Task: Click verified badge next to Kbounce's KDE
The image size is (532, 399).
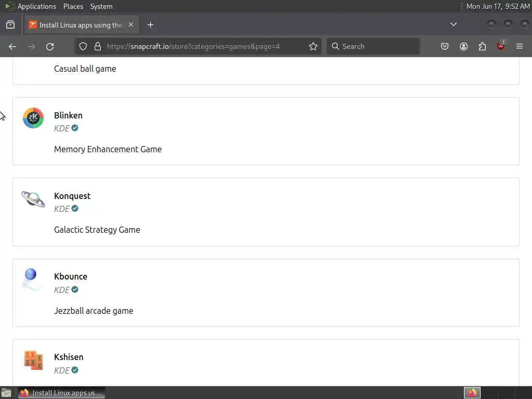Action: 75,289
